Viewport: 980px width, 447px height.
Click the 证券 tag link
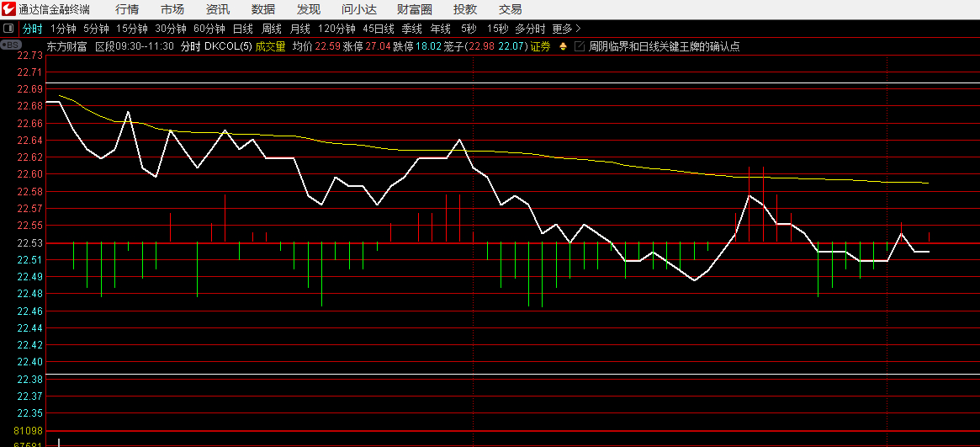[541, 47]
